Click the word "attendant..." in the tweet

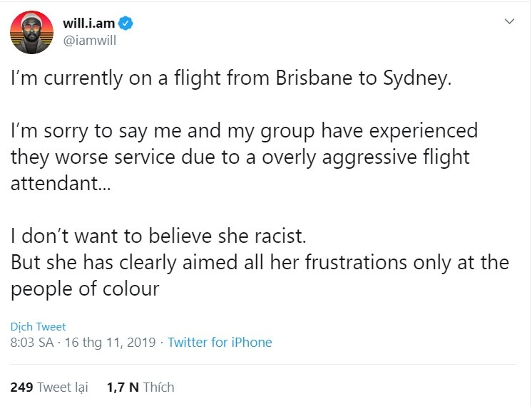point(59,182)
